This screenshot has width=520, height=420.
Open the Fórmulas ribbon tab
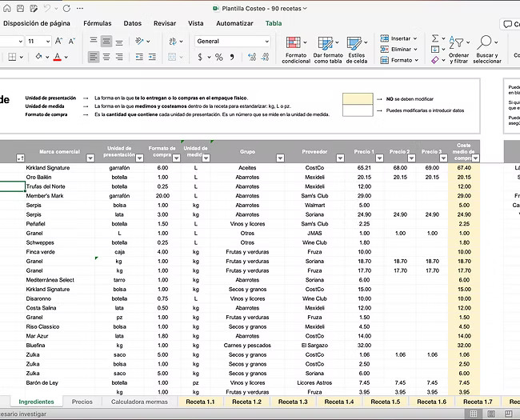point(98,24)
